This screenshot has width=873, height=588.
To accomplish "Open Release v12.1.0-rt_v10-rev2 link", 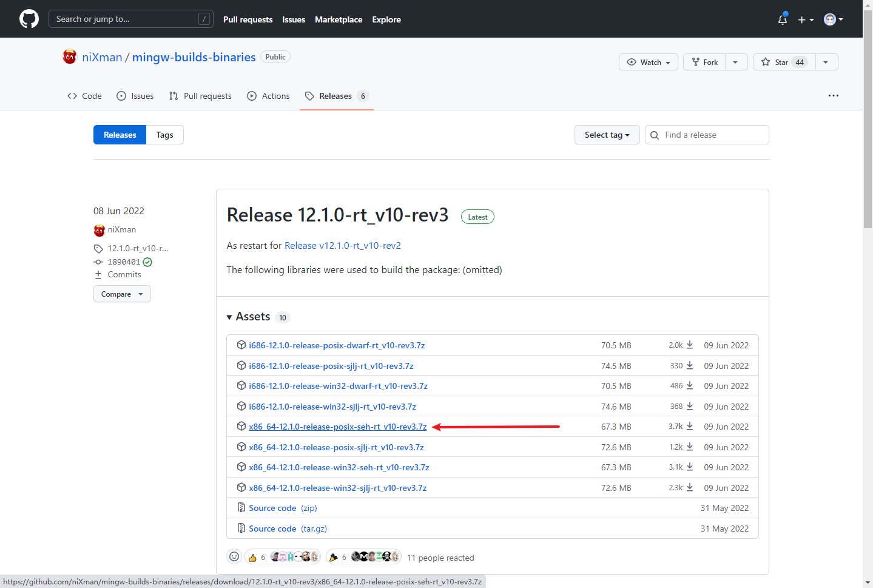I will (x=343, y=246).
